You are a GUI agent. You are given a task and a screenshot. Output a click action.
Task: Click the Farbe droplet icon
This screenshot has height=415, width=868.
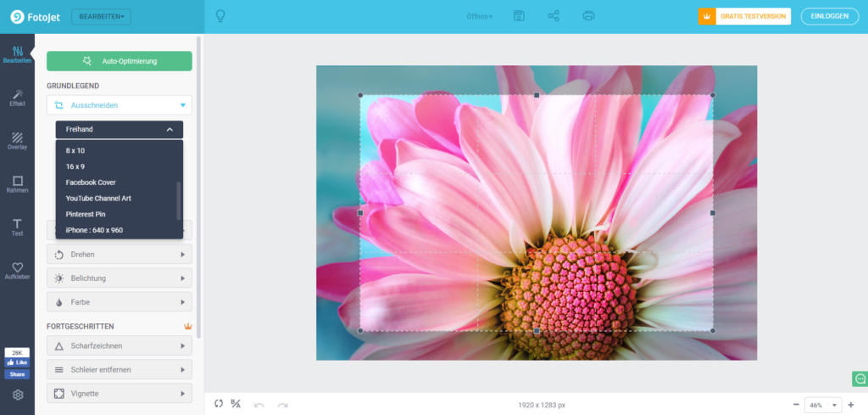[58, 302]
